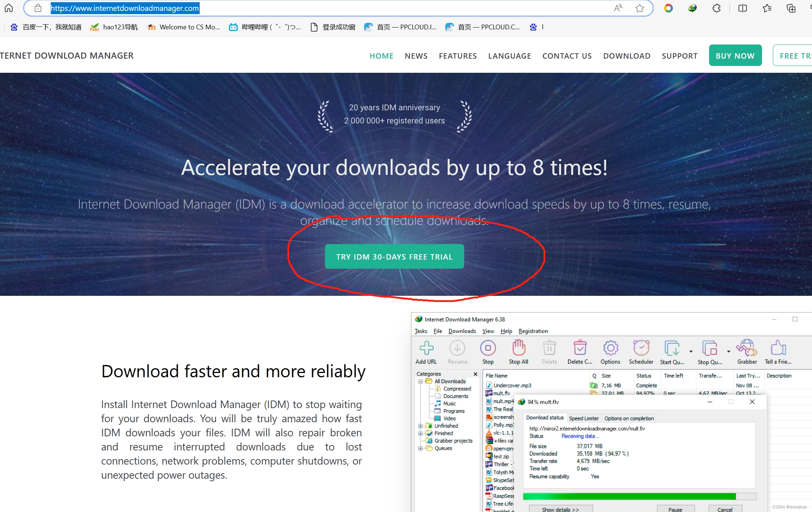Click the browser Home icon
This screenshot has width=812, height=512.
point(9,8)
